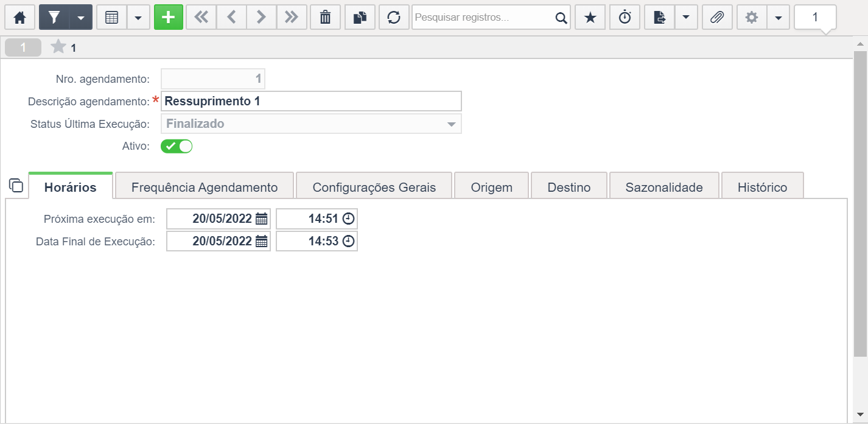Switch to the Frequência Agendamento tab
Screen dimensions: 868x431
tap(205, 186)
